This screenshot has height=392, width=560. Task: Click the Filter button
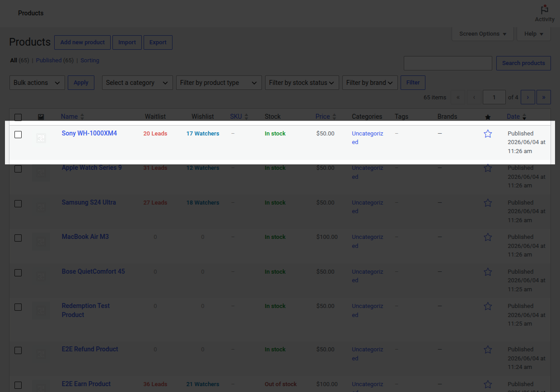coord(413,83)
